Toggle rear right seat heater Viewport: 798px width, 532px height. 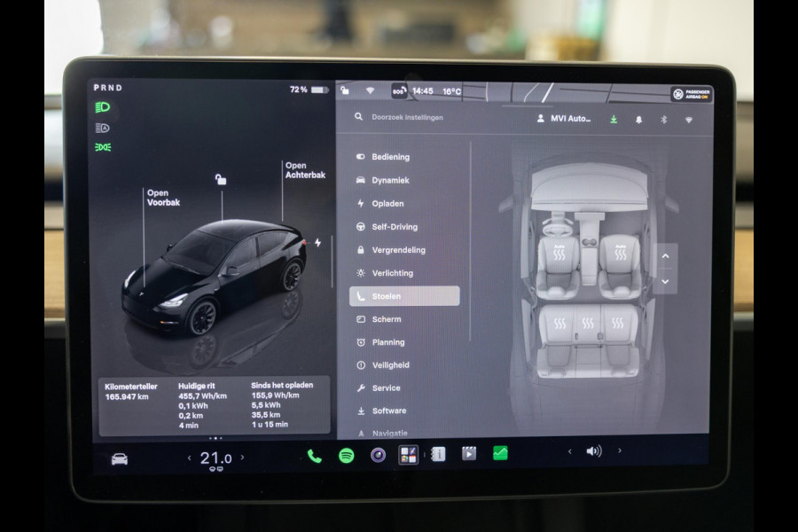(x=617, y=323)
